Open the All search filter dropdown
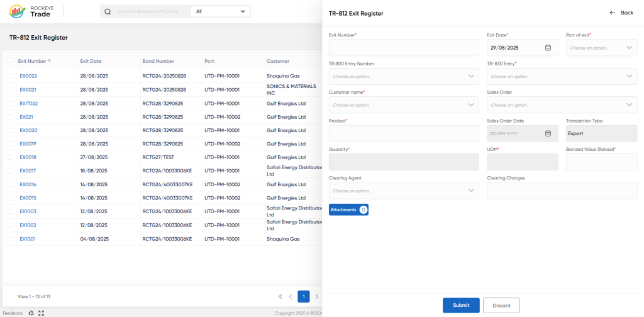Image resolution: width=644 pixels, height=317 pixels. click(x=221, y=11)
